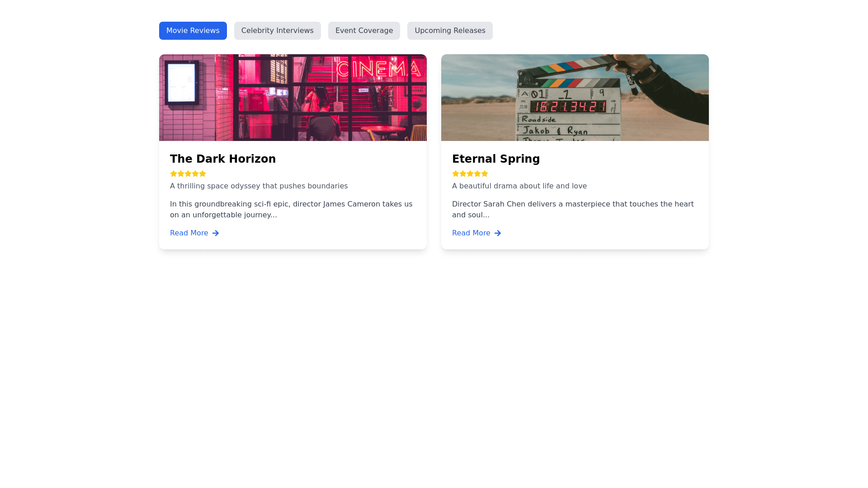Viewport: 868px width, 488px height.
Task: Click the clapperboard photo thumbnail
Action: coord(575,98)
